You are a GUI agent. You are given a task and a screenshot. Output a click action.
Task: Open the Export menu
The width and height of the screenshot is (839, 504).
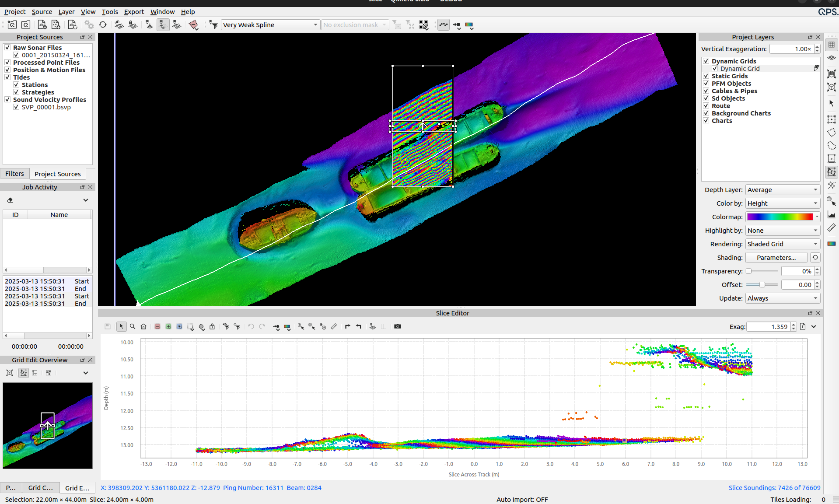[134, 12]
